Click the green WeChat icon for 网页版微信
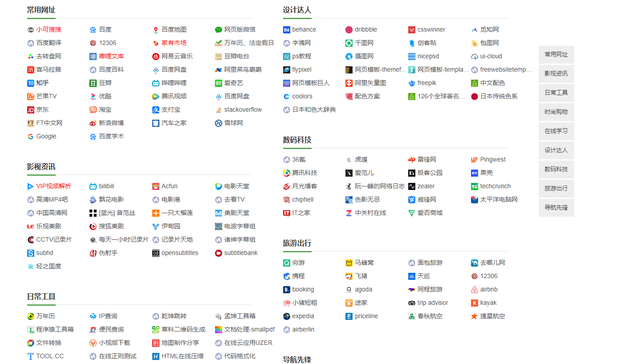Image resolution: width=617 pixels, height=364 pixels. [x=219, y=30]
